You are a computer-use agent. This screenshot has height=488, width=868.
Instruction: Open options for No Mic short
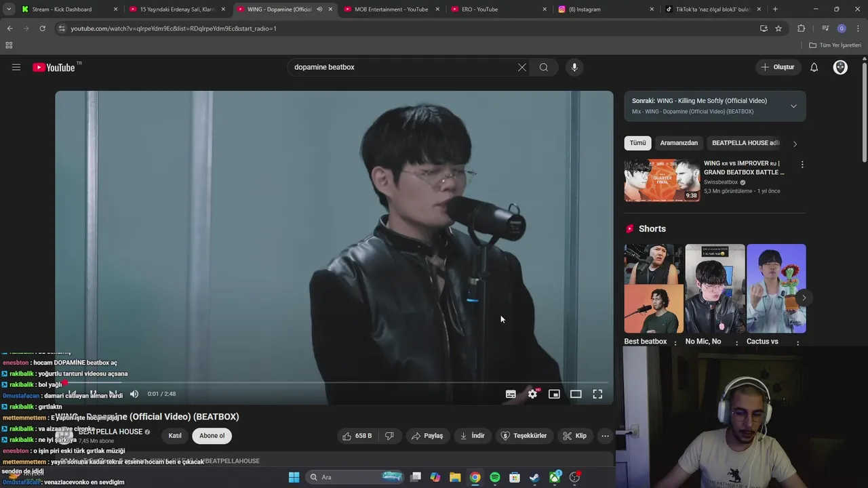pyautogui.click(x=736, y=343)
